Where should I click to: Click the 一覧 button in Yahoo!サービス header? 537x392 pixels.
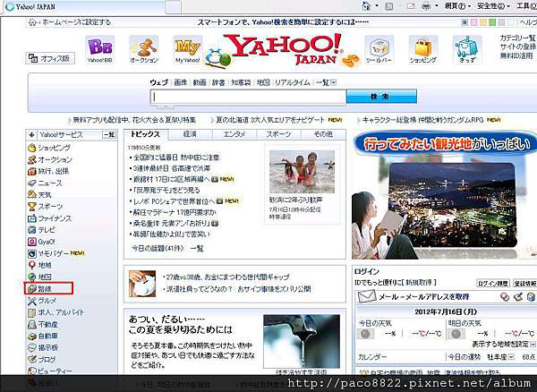[109, 134]
